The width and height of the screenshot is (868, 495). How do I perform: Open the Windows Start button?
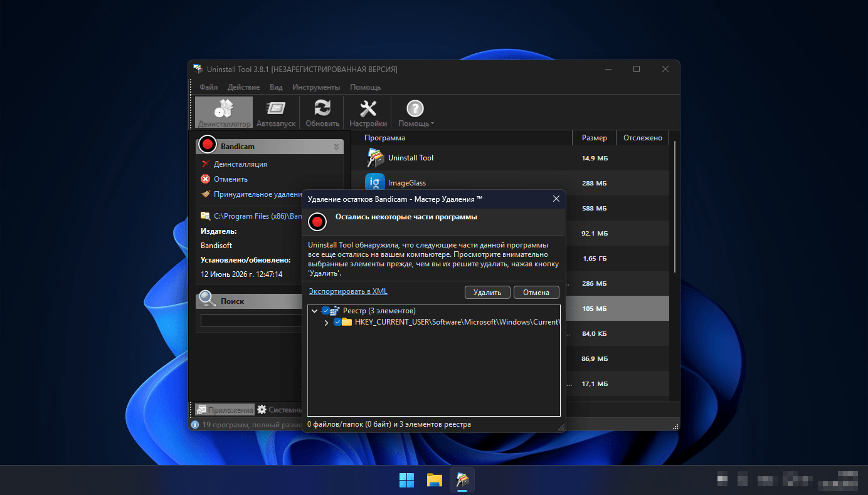(406, 480)
